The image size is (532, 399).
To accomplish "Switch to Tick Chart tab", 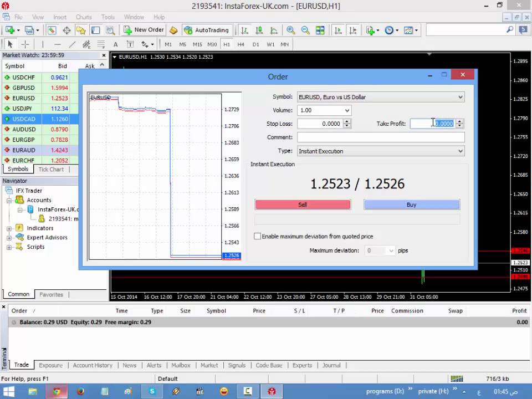I will pyautogui.click(x=51, y=169).
